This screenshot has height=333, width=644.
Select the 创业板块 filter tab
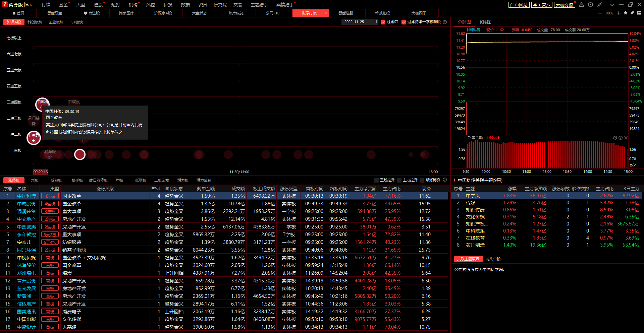[56, 22]
